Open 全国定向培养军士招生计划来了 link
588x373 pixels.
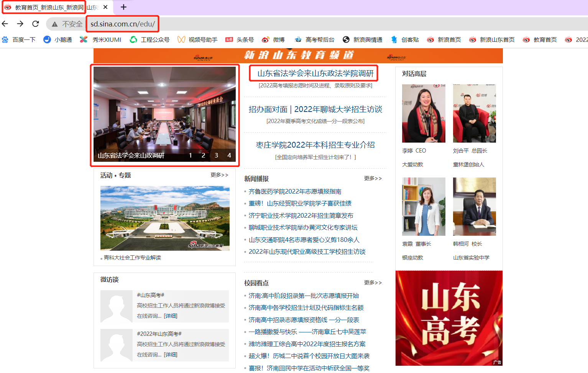click(315, 157)
